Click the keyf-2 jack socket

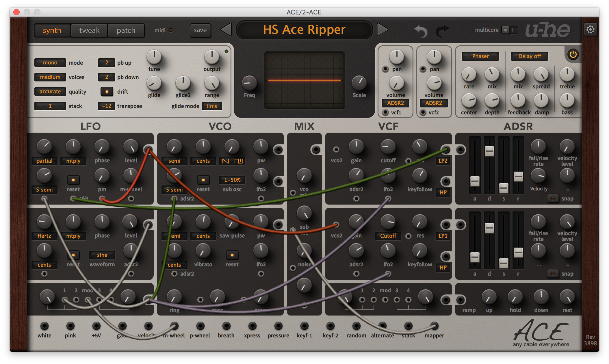coord(330,326)
